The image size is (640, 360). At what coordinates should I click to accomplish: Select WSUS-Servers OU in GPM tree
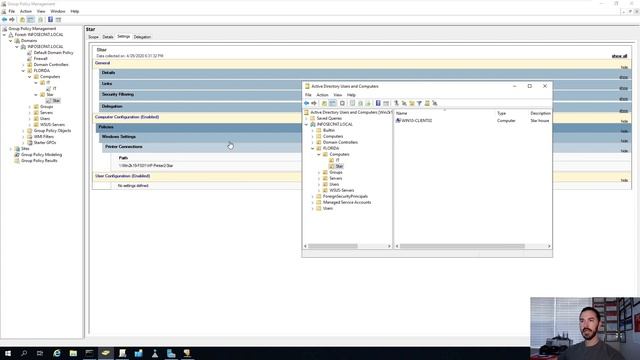(52, 124)
